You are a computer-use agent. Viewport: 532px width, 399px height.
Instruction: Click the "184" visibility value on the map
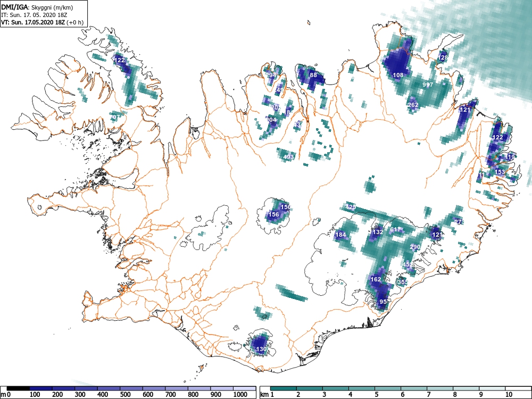tap(340, 235)
